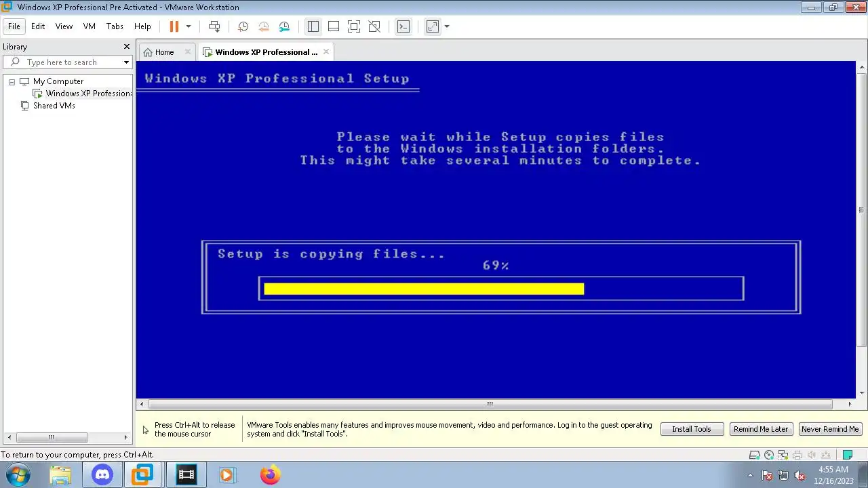Revert VM to previous snapshot
This screenshot has height=488, width=868.
coord(264,26)
